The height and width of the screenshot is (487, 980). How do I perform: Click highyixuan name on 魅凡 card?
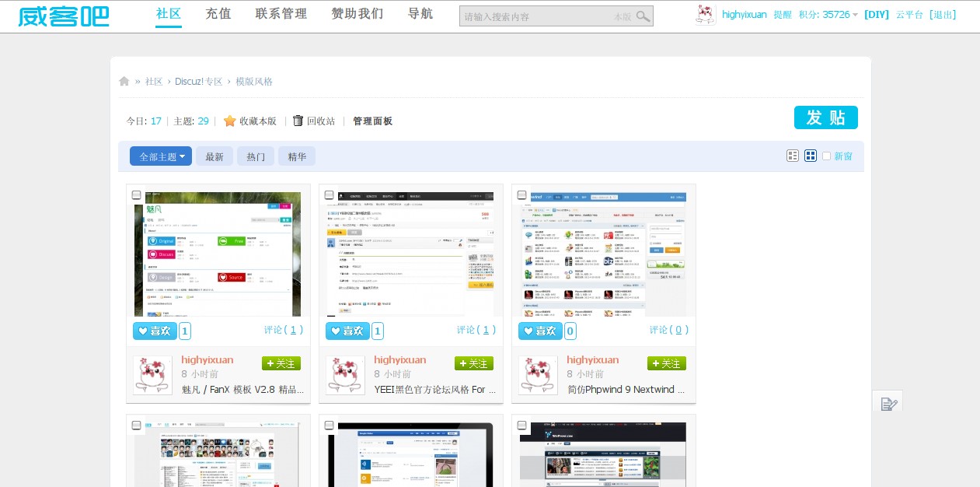click(x=208, y=359)
